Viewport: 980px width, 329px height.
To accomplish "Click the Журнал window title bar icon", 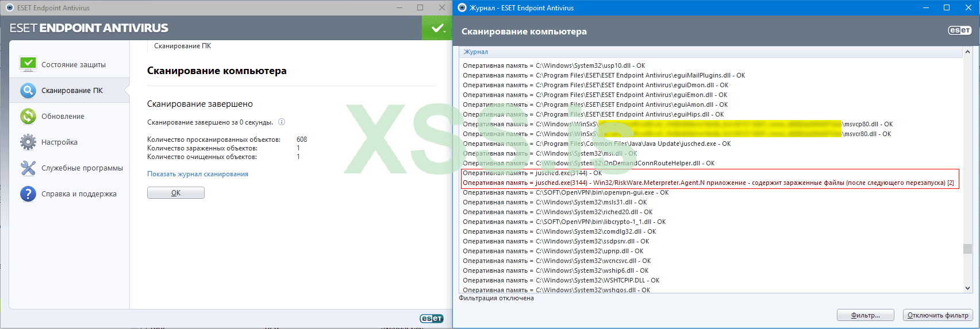I will pos(462,7).
